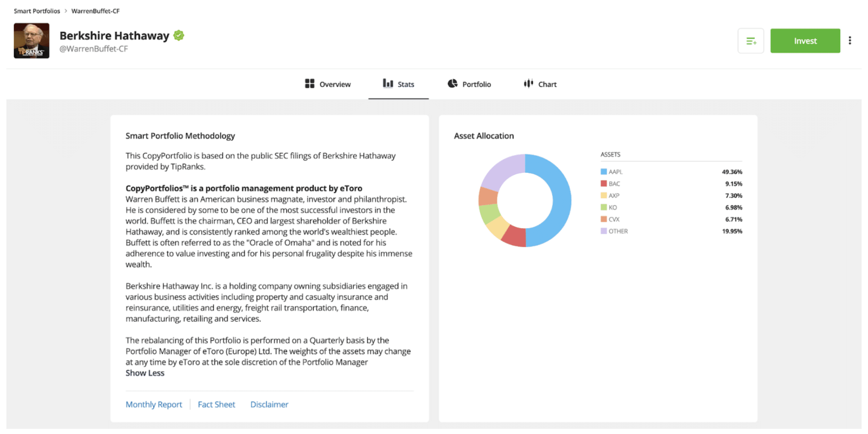Click the CVX legend label
The image size is (868, 434).
point(614,219)
